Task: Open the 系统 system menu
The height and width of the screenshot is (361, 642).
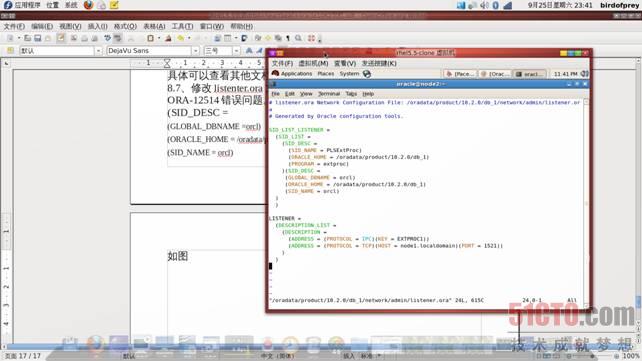Action: click(71, 5)
